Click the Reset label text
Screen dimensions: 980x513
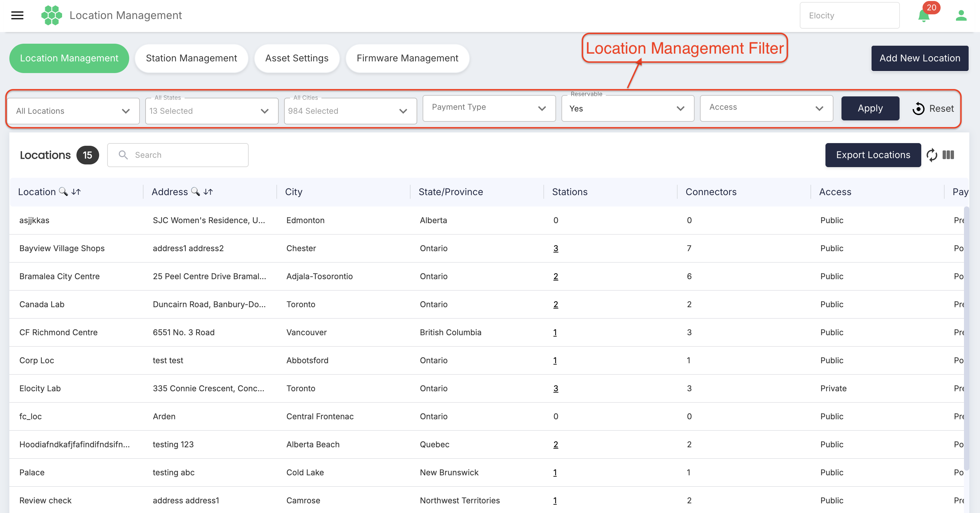[x=941, y=109]
